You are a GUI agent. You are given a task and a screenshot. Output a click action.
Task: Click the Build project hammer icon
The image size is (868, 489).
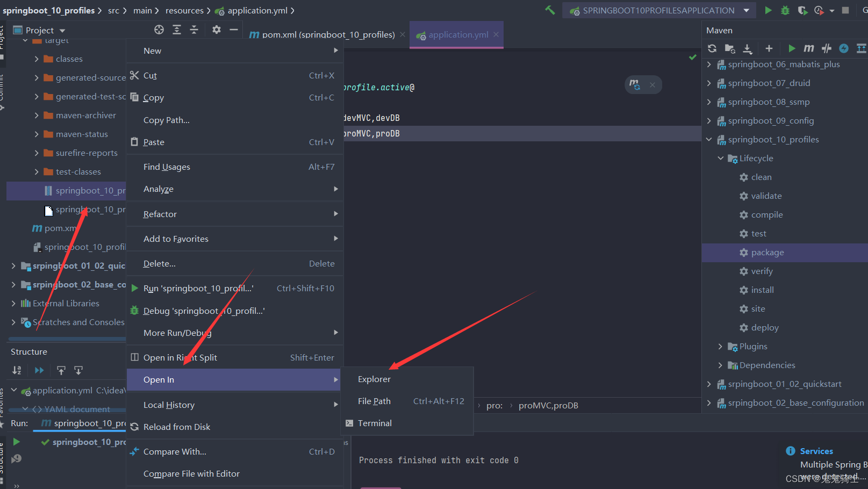point(550,10)
